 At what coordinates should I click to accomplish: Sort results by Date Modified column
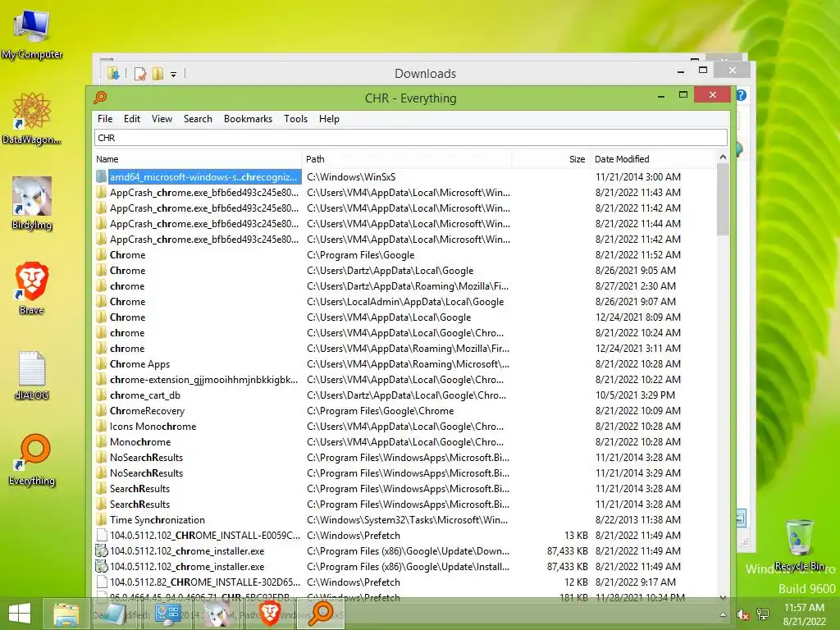coord(652,159)
